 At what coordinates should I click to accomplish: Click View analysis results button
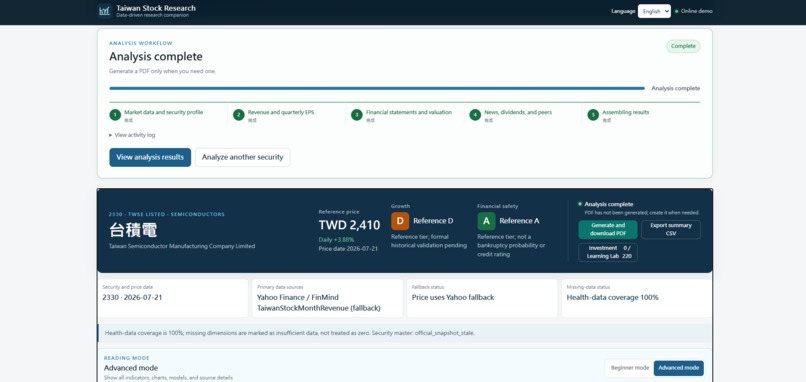[150, 157]
